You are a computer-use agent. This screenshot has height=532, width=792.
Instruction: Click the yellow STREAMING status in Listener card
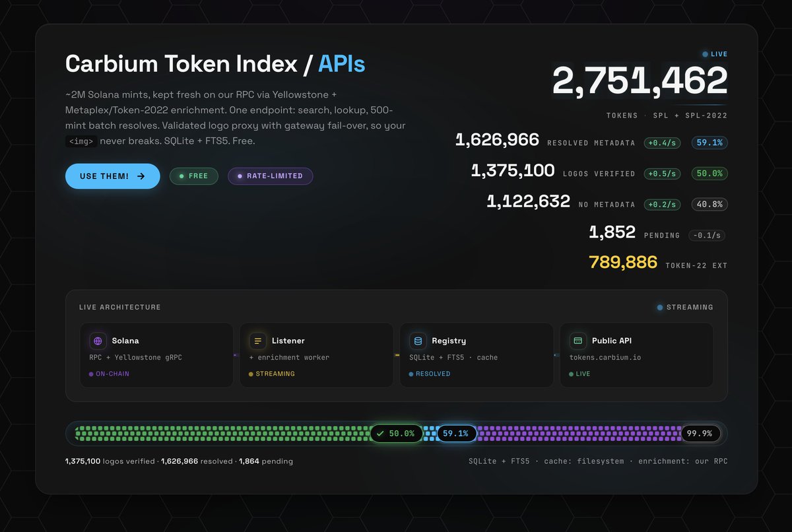pos(272,374)
